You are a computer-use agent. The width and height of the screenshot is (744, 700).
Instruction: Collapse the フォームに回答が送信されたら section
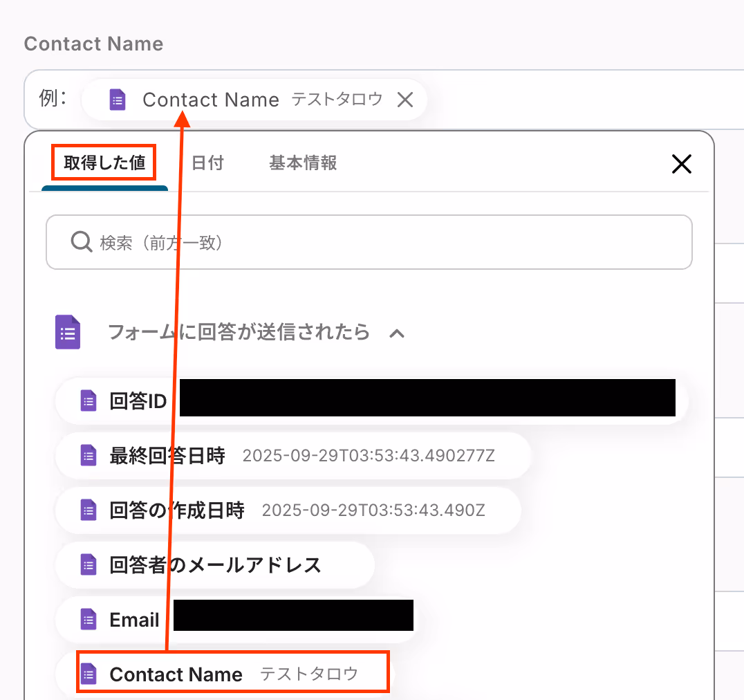[397, 333]
